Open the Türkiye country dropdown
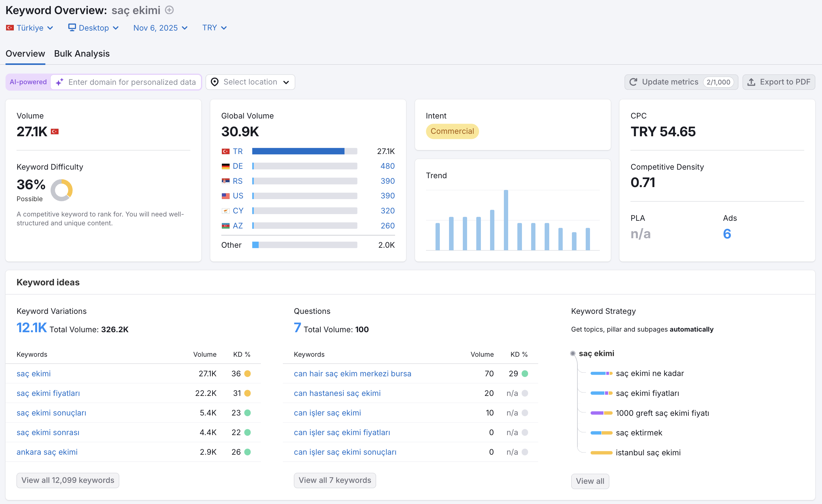822x504 pixels. pos(30,28)
